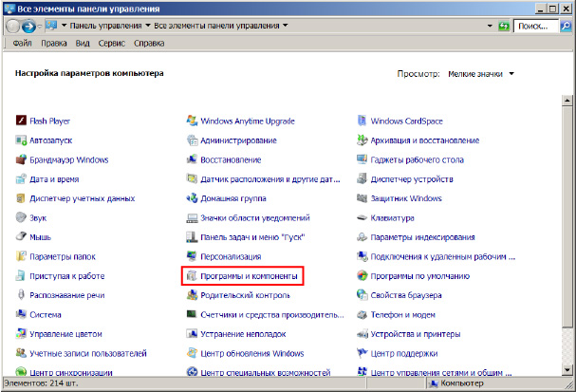Click the Архивация и восстановление icon
This screenshot has width=576, height=392.
(x=362, y=140)
